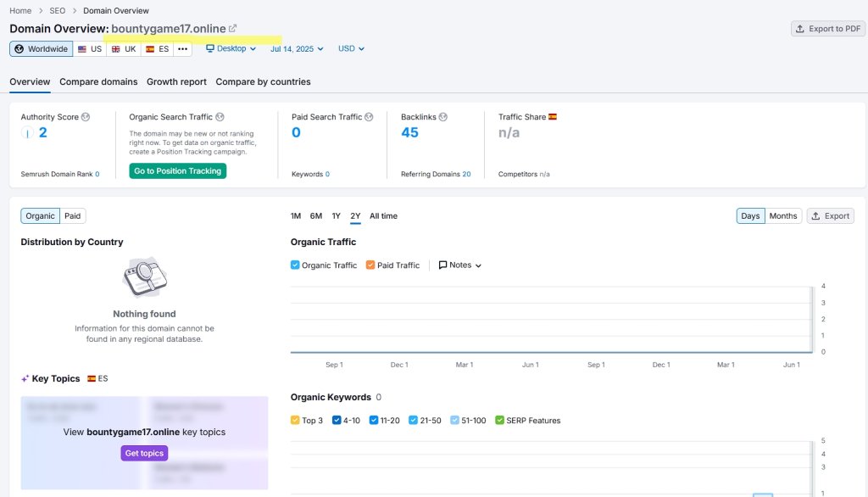Click info icon next to Authority Score
Viewport: 868px width, 497px height.
tap(86, 117)
